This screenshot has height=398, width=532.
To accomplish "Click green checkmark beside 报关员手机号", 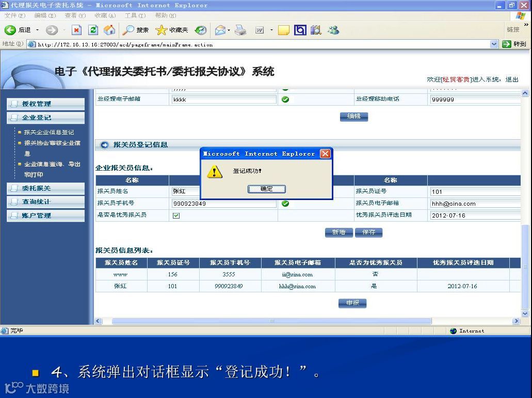I will [x=285, y=204].
